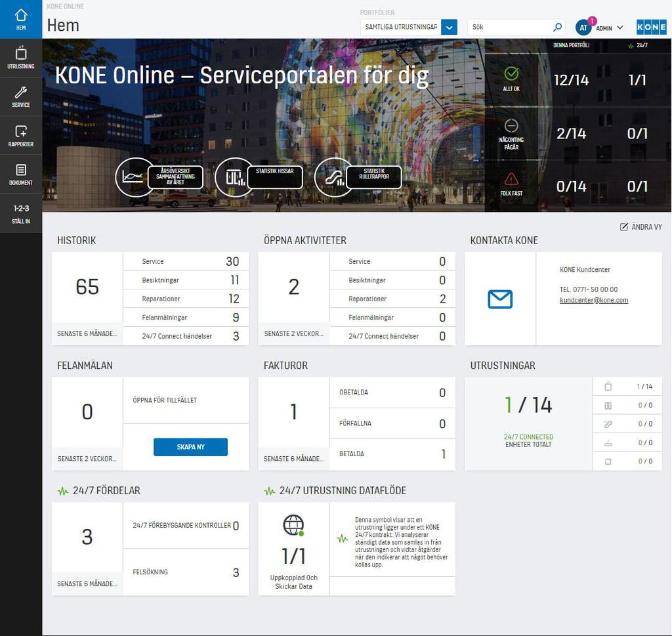Click the globe connected data icon
The image size is (672, 636).
[293, 525]
